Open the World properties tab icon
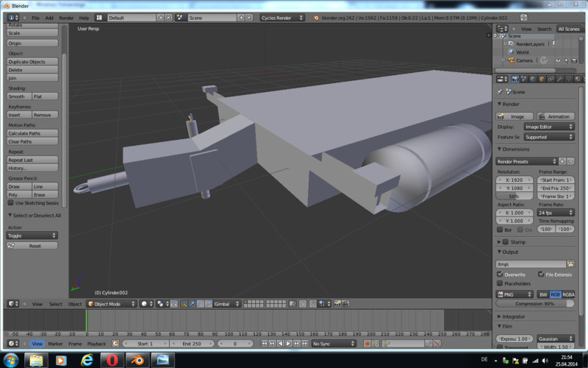 (x=533, y=79)
